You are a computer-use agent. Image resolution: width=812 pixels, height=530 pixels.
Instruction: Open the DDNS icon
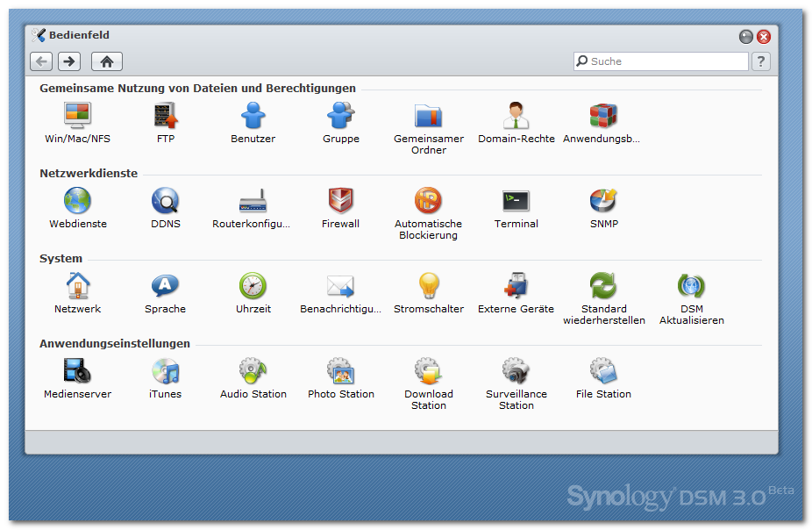[166, 200]
